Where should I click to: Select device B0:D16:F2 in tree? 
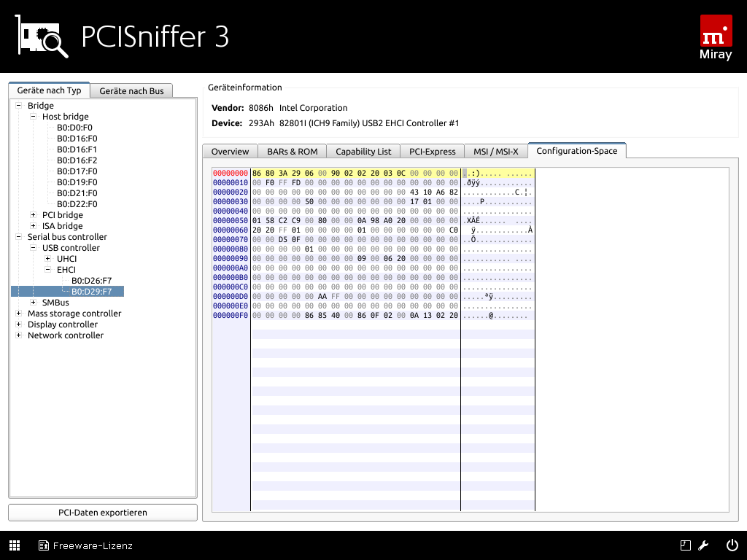77,160
